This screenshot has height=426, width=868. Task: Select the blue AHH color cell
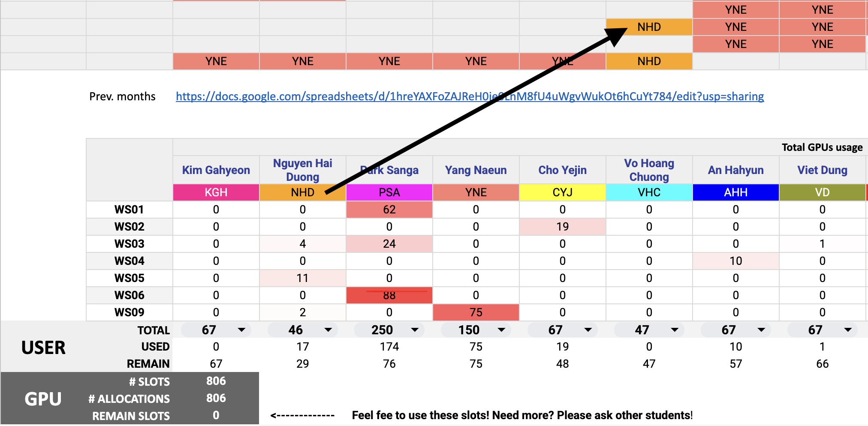[x=735, y=192]
